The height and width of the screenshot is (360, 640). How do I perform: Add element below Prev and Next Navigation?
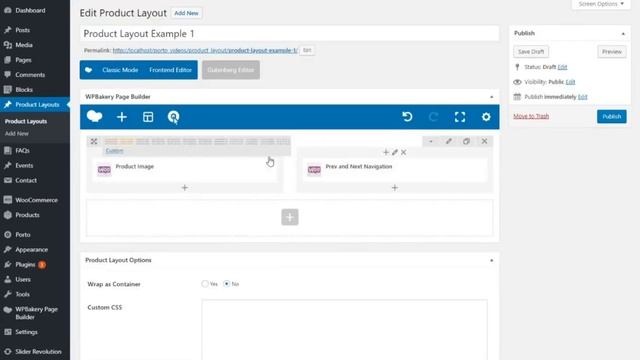click(x=395, y=188)
